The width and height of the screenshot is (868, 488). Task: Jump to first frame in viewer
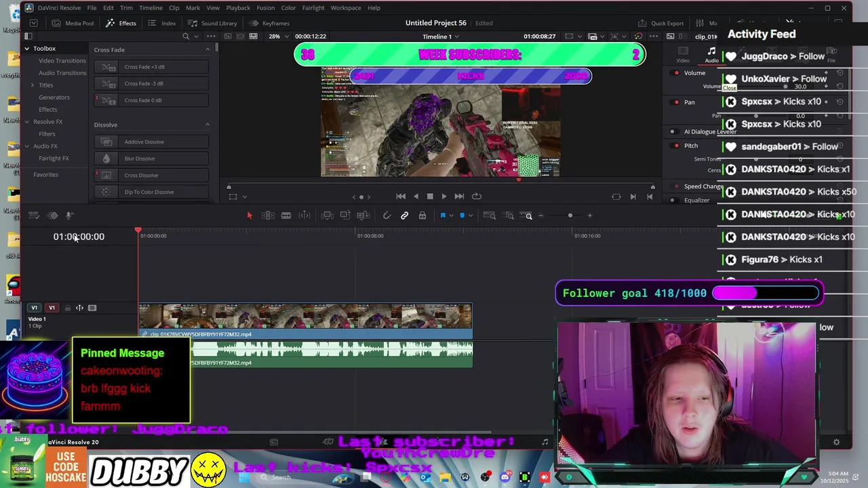pyautogui.click(x=401, y=197)
